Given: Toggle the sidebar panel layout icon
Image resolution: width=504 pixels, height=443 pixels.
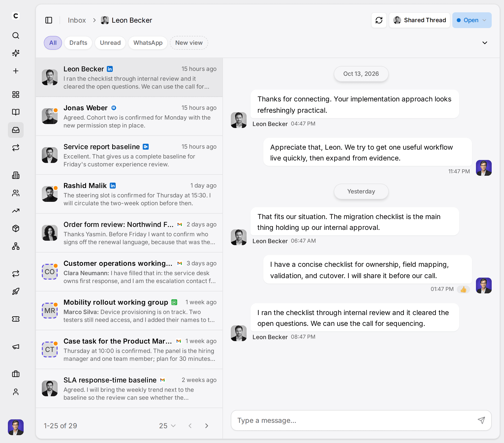Looking at the screenshot, I should click(x=49, y=20).
